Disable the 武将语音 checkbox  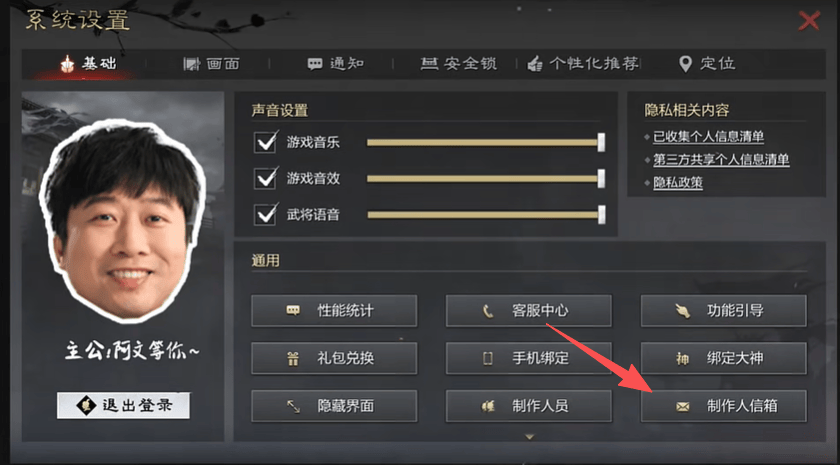(x=265, y=215)
